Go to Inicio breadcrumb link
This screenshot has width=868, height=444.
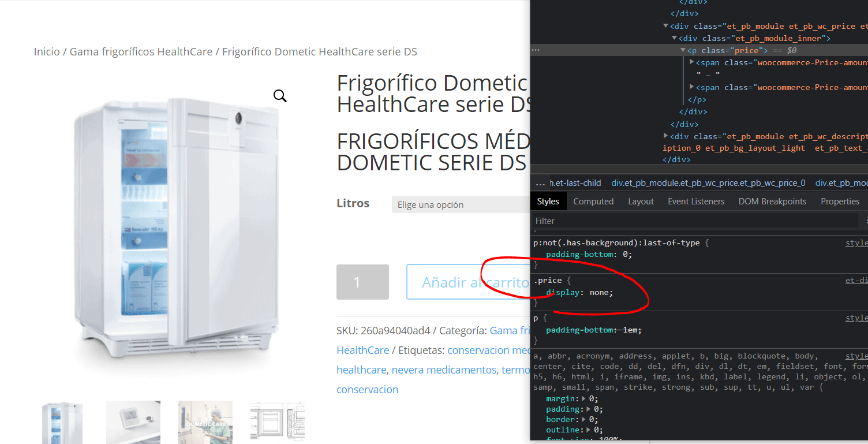[47, 52]
